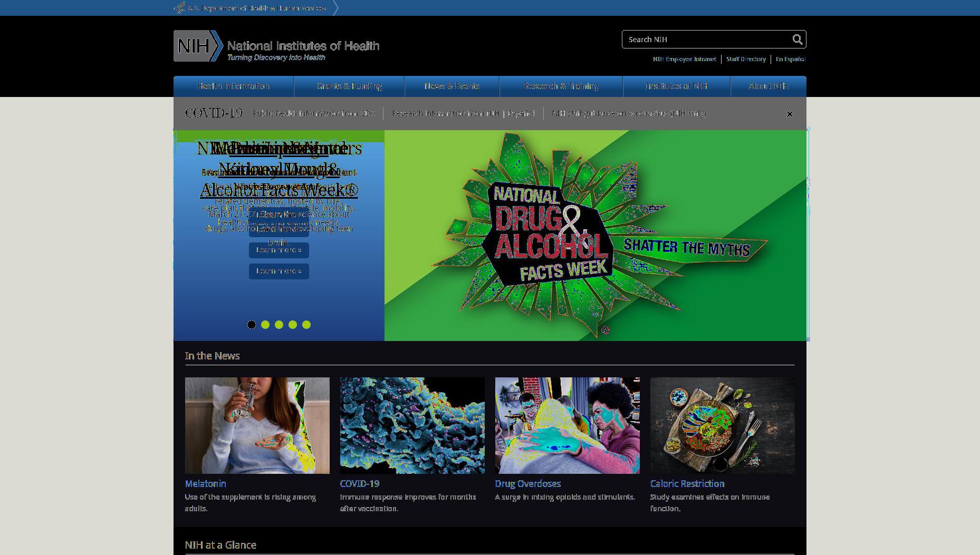
Task: Open U.S. Department of Health & Human Services link
Action: pyautogui.click(x=257, y=8)
